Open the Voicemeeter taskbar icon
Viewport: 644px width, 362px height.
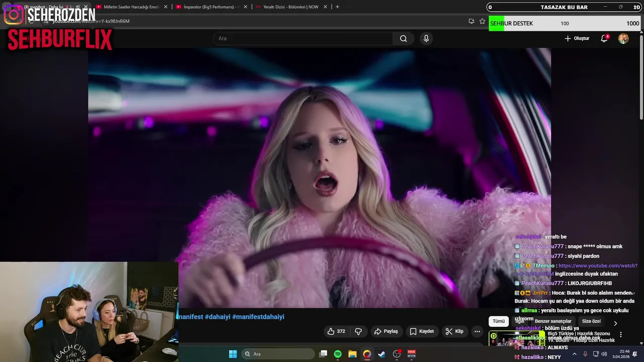coord(412,354)
